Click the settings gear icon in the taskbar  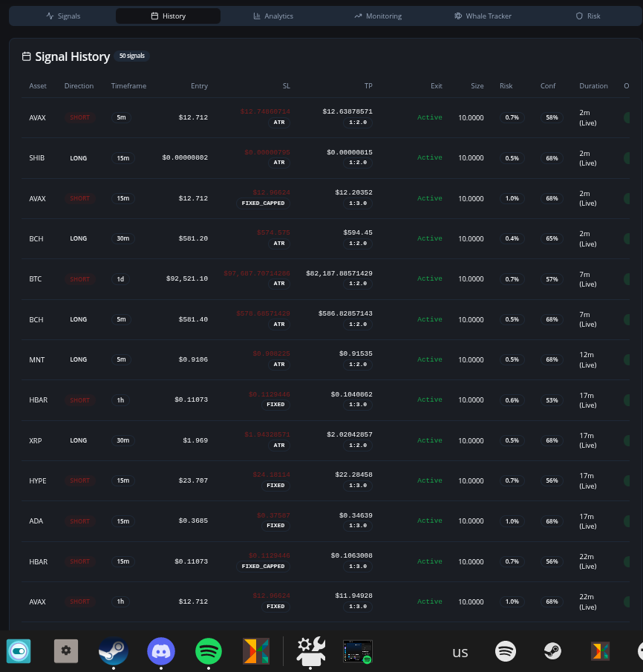point(65,650)
